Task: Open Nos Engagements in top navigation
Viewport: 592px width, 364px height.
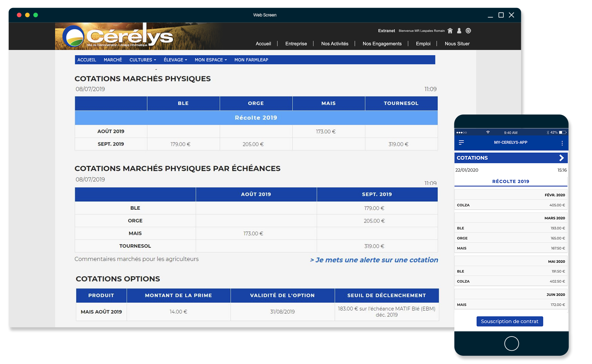Action: click(382, 44)
